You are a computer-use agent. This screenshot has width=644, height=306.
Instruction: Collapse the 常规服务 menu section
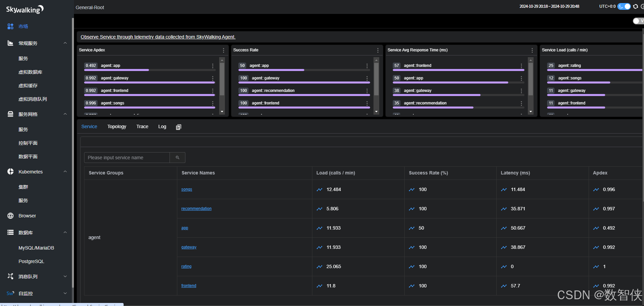(65, 43)
